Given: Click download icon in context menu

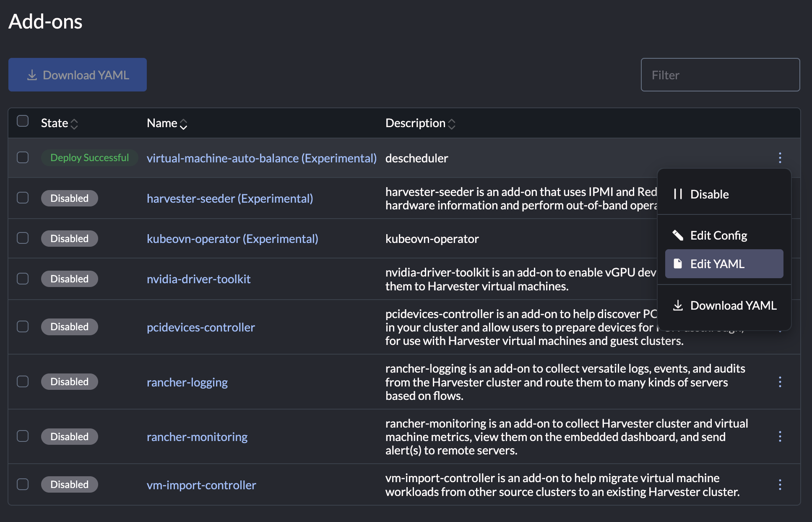Looking at the screenshot, I should (678, 305).
